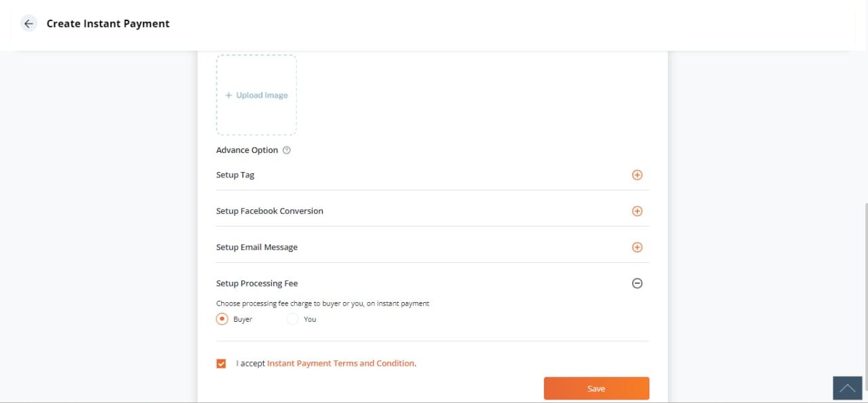Click the Create Instant Payment title
This screenshot has width=868, height=403.
pos(108,24)
